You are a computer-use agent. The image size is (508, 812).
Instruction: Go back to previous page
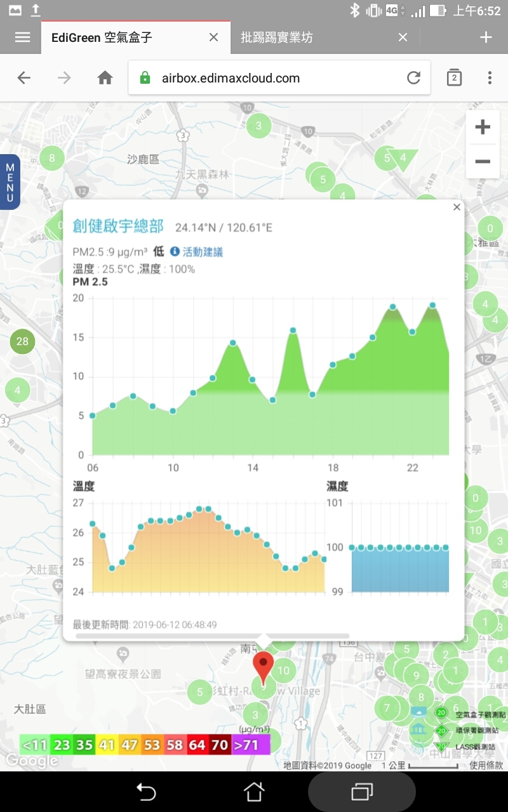[x=24, y=78]
